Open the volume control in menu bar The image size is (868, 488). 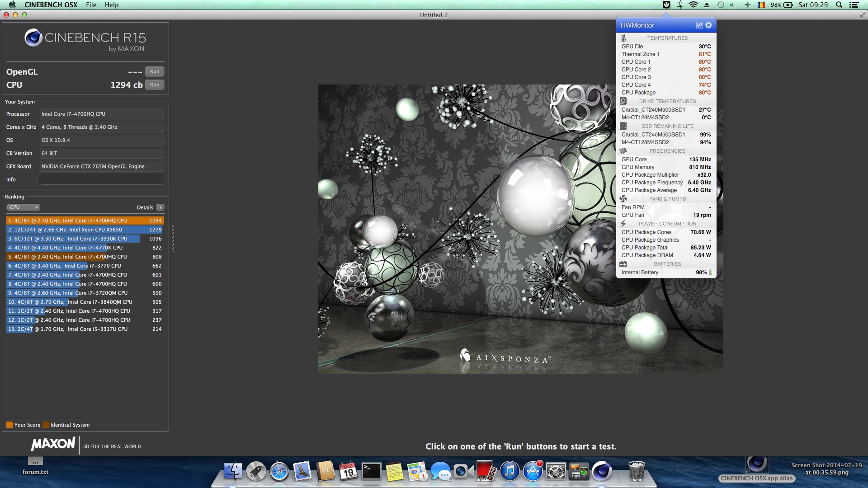point(732,5)
